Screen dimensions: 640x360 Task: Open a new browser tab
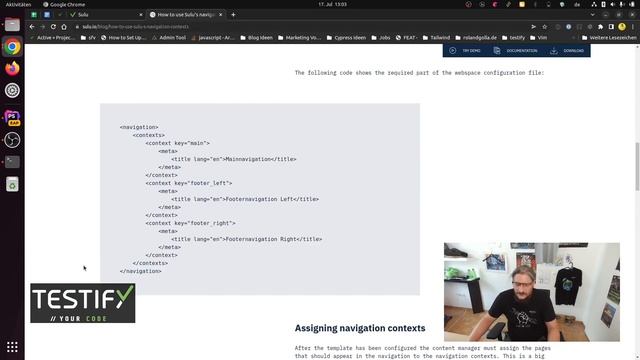point(233,15)
